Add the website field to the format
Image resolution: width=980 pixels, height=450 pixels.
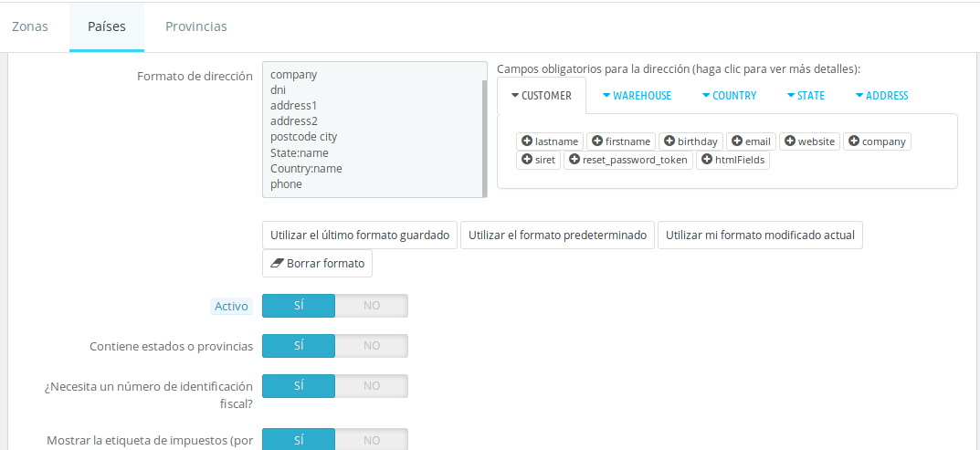tap(809, 141)
